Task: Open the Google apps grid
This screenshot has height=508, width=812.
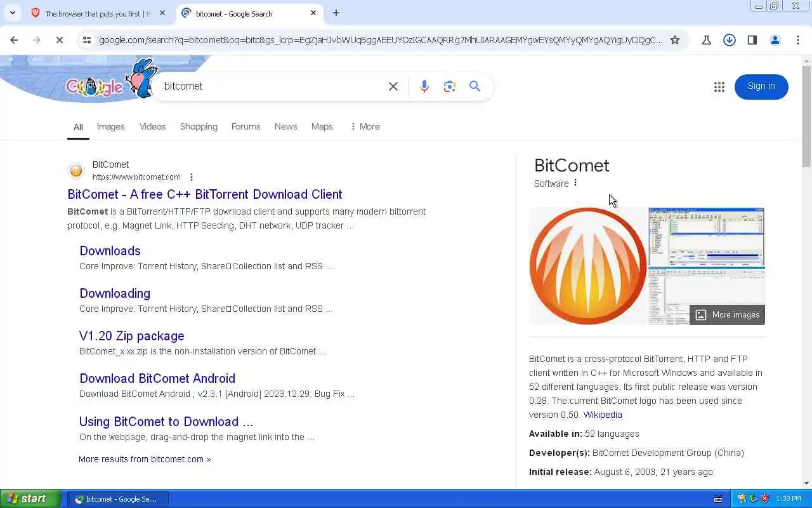Action: (x=719, y=87)
